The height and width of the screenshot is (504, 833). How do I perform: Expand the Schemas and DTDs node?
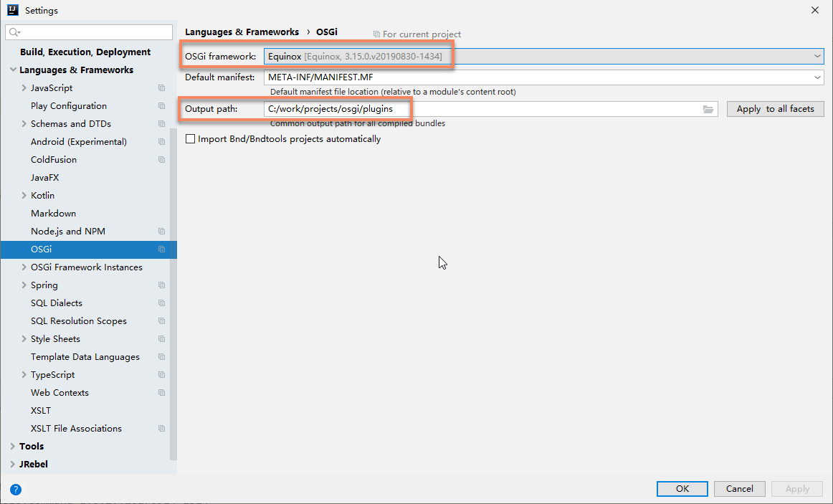(24, 124)
